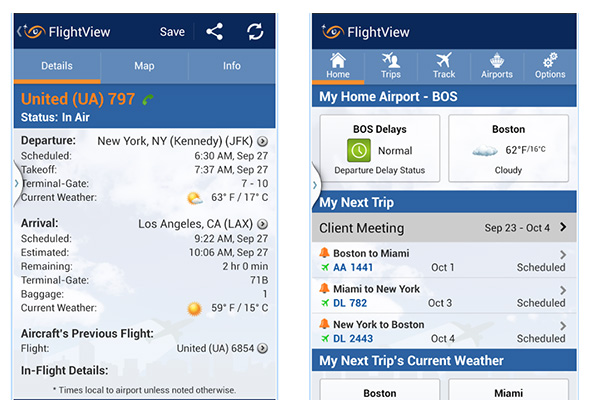Toggle the alert bell for New York to Boston

(324, 325)
